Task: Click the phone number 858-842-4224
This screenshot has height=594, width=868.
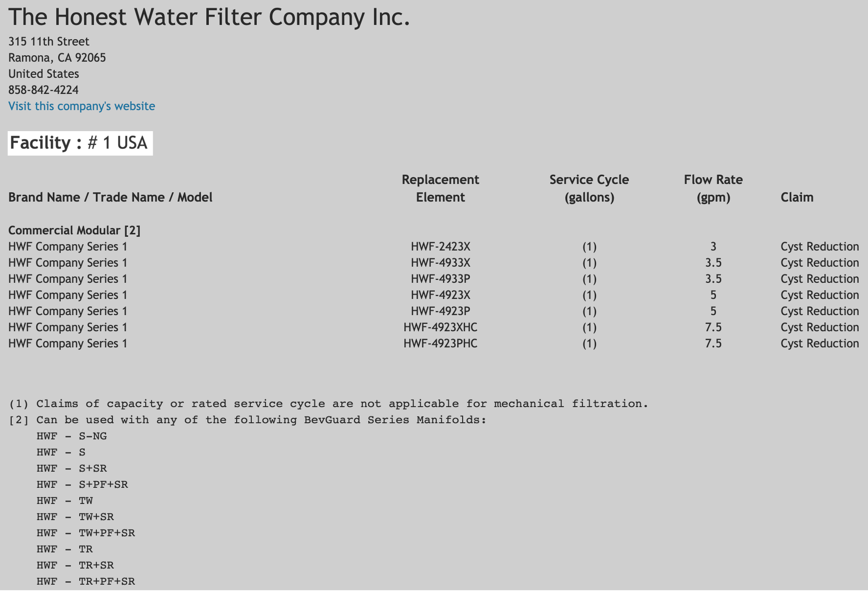Action: [44, 90]
